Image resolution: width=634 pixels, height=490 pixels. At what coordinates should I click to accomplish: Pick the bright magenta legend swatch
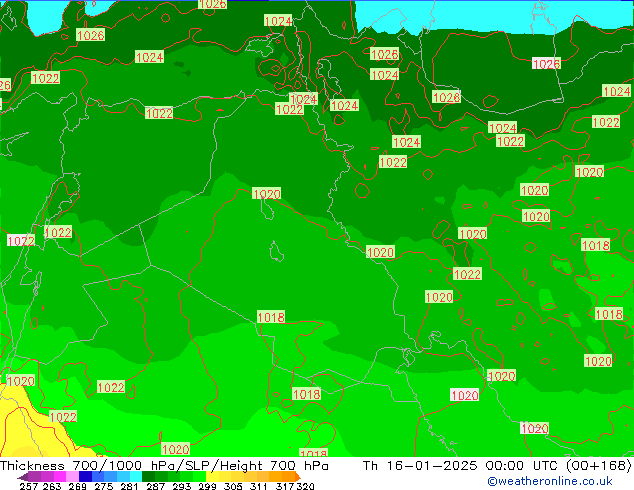(x=60, y=477)
